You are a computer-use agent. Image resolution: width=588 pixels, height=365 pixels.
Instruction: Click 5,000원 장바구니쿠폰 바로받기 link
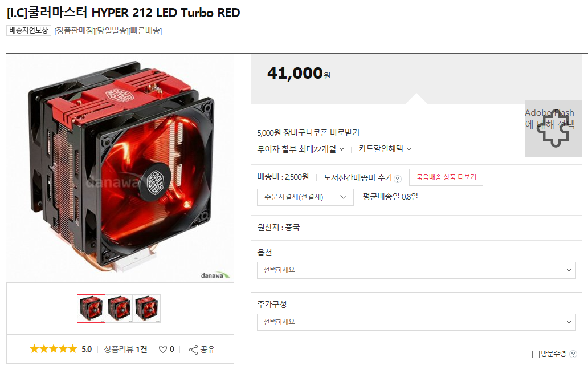[x=308, y=132]
